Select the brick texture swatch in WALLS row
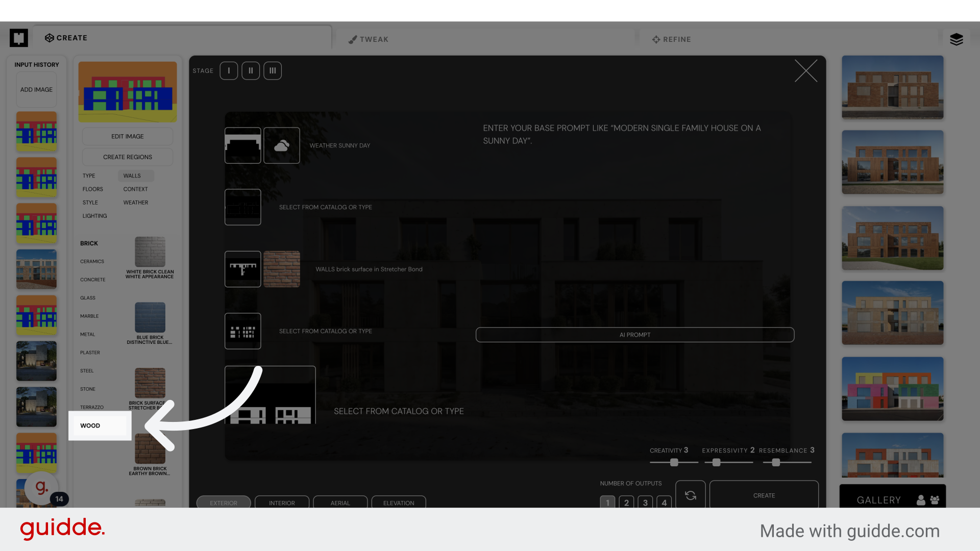Image resolution: width=980 pixels, height=551 pixels. pos(282,269)
